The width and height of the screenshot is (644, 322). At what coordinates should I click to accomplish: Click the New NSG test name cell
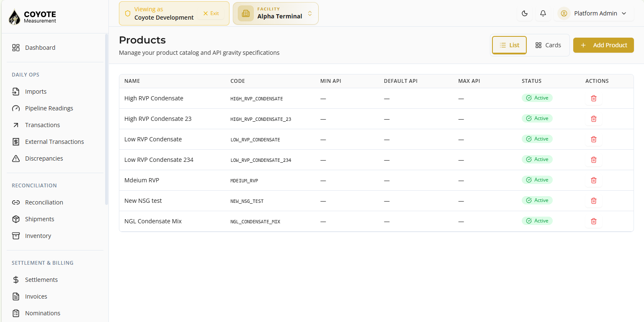[143, 201]
